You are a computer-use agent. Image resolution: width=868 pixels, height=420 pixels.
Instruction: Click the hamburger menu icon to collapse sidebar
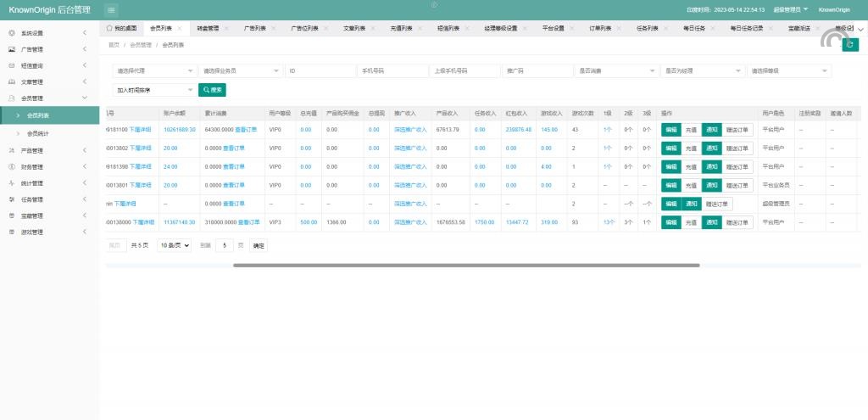point(112,9)
